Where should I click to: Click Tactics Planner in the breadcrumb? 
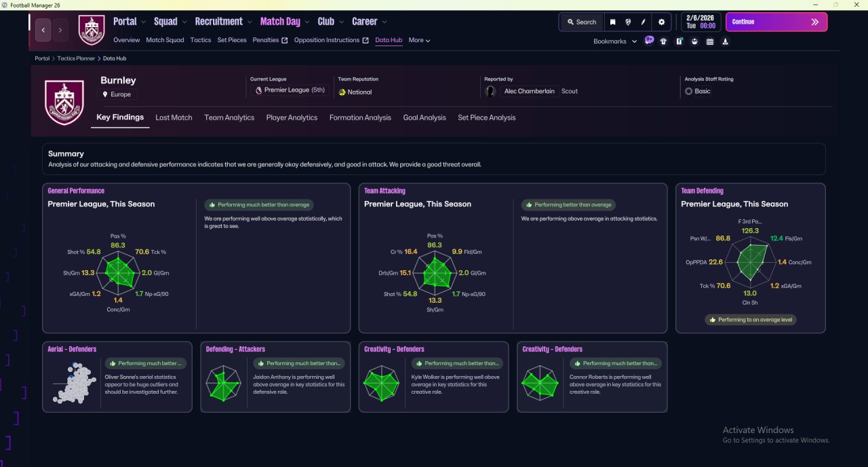(76, 58)
